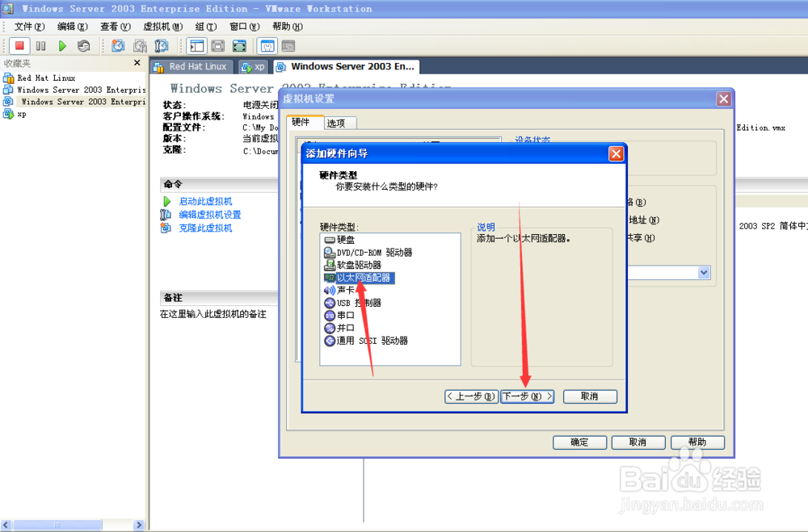Click 编辑虚拟机设置 link
Viewport: 808px width, 532px height.
[210, 215]
